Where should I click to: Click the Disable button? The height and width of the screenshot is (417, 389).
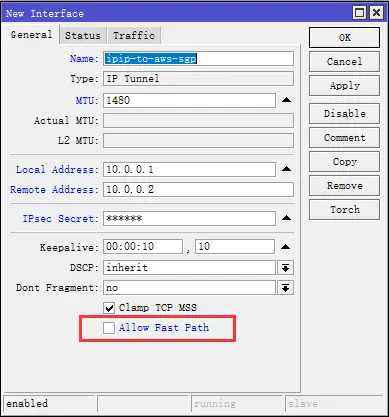pyautogui.click(x=344, y=114)
